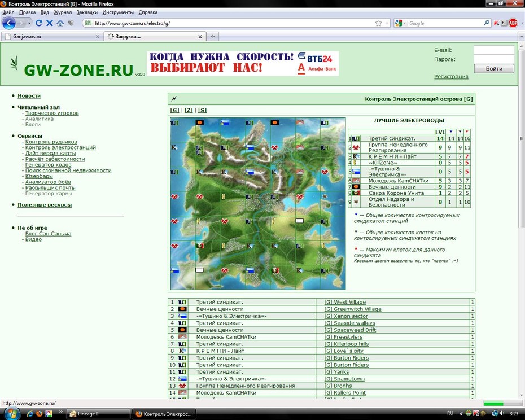525x420 pixels.
Task: Click syndicate icon in list row 8 КРЕМНИ-Лайт
Action: point(182,351)
